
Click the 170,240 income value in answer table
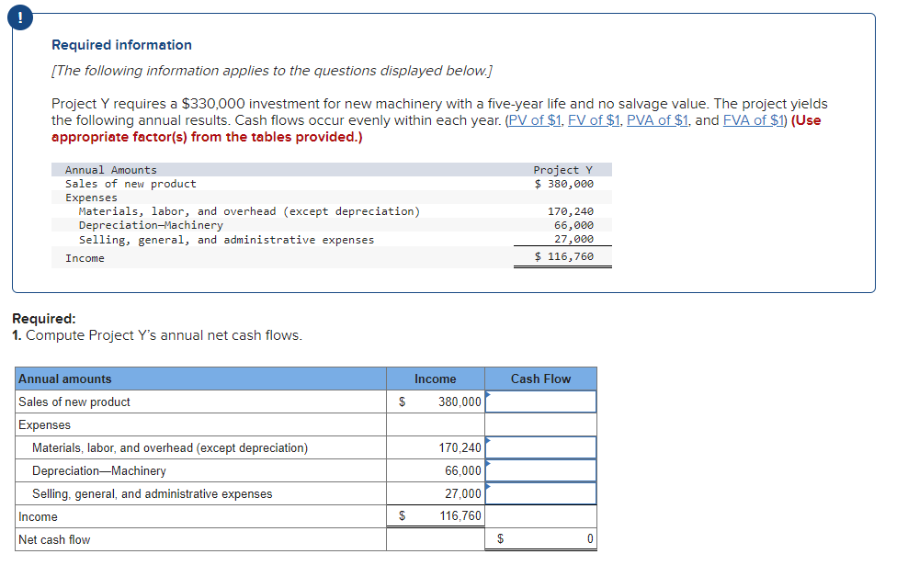click(460, 448)
